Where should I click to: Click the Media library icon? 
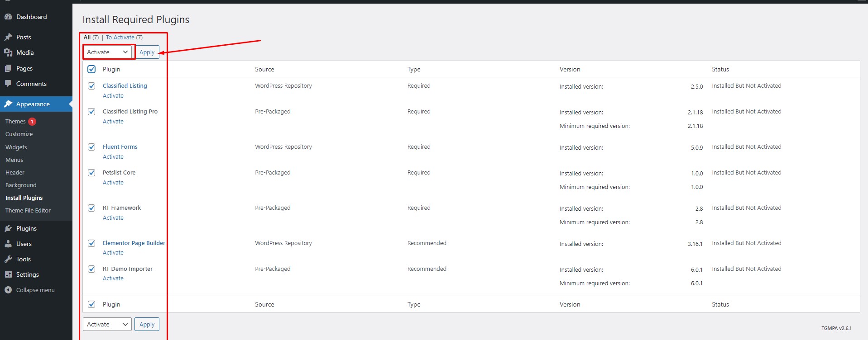click(8, 52)
